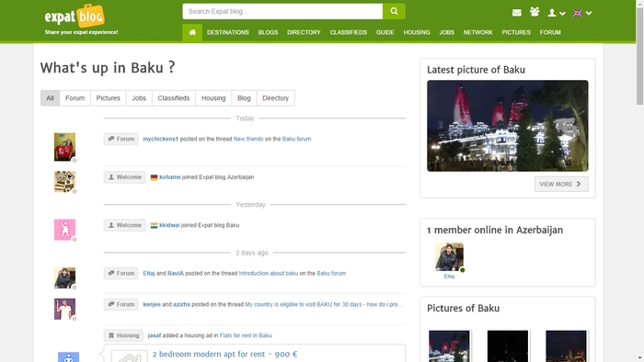The height and width of the screenshot is (362, 644).
Task: Expand the user account dropdown
Action: [557, 13]
